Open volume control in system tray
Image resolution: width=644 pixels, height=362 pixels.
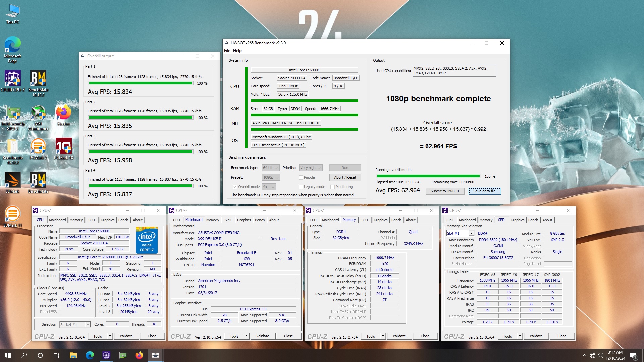(x=601, y=355)
